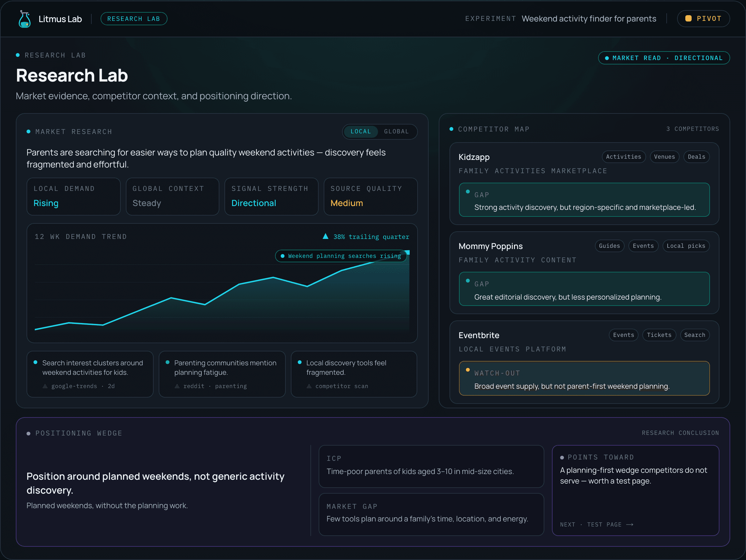Click the orange square in PIVOT badge

(x=688, y=19)
